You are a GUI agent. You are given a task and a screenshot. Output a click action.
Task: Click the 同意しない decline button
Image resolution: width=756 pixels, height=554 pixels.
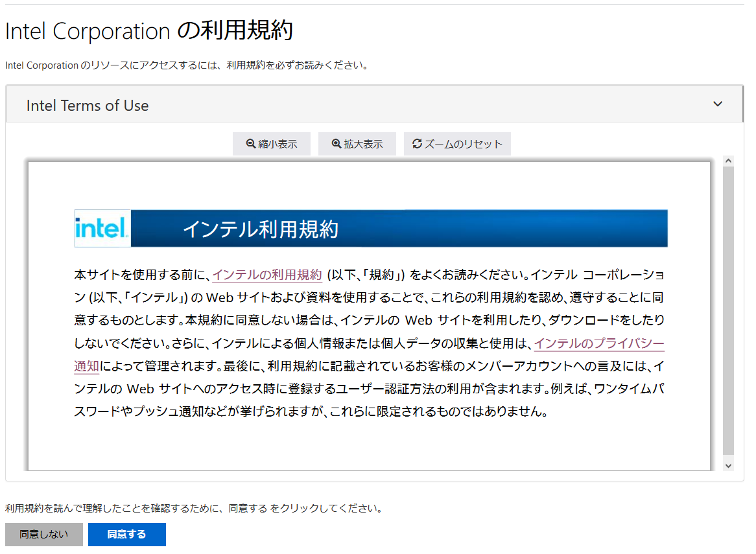pyautogui.click(x=44, y=535)
